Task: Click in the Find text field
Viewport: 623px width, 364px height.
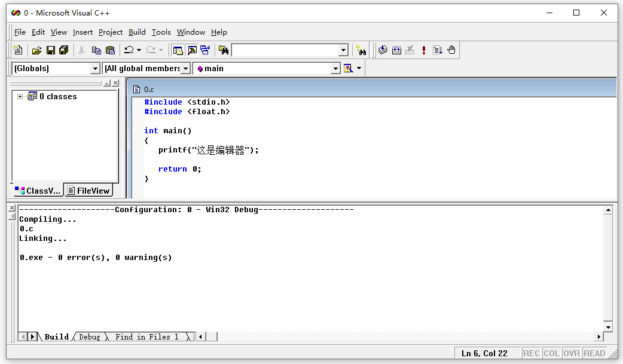Action: tap(285, 50)
